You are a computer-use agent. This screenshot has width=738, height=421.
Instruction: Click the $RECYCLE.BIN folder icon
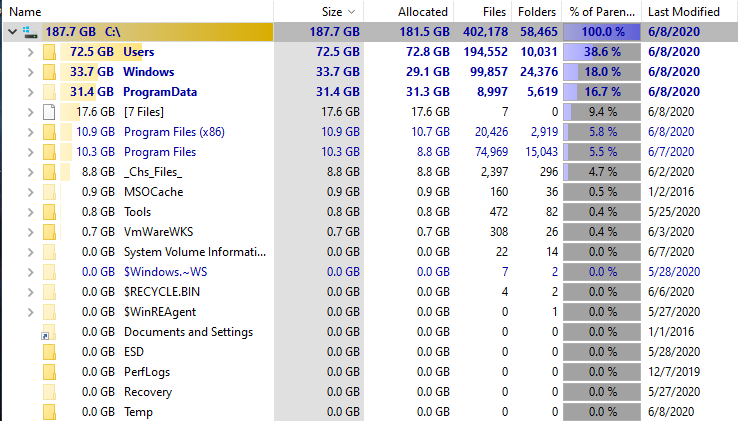(49, 292)
